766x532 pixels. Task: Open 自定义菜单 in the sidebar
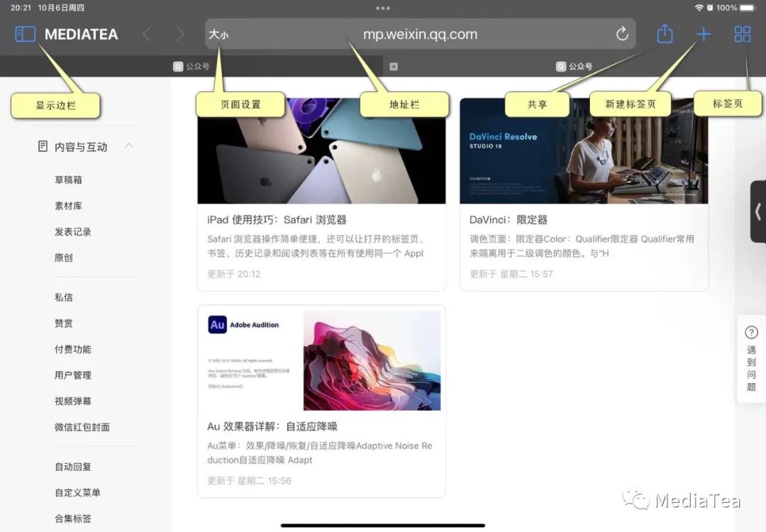point(77,492)
